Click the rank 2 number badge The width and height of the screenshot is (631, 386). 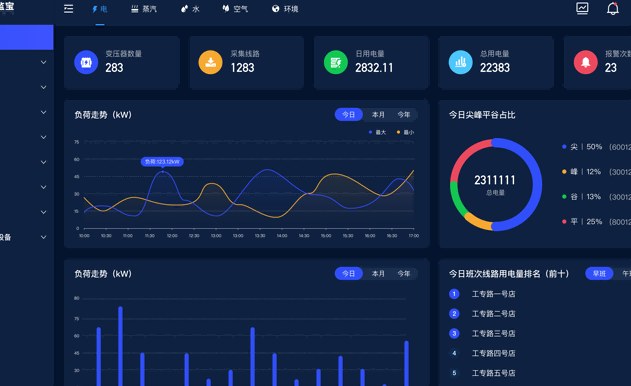click(454, 314)
